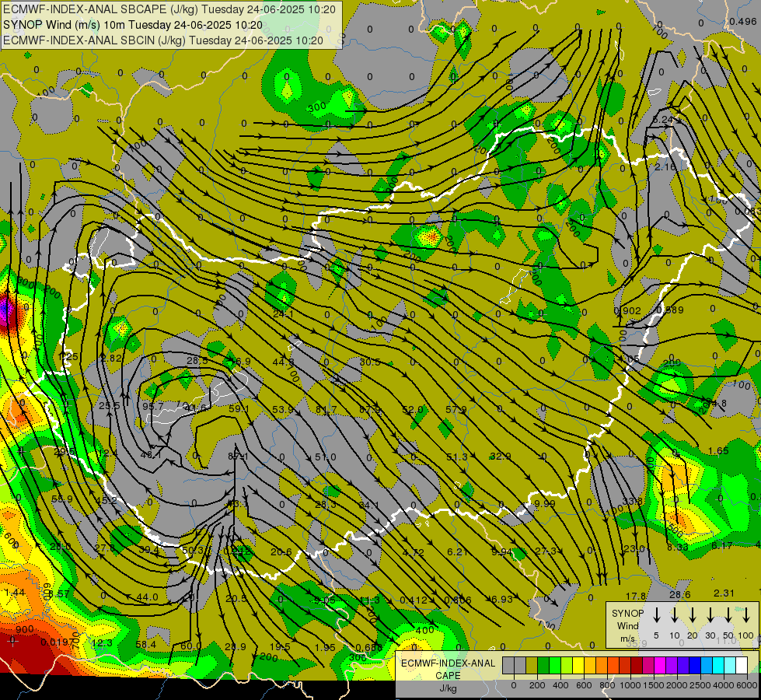Click the SYNOP Wind 10m title line
761x700 pixels.
(x=132, y=25)
